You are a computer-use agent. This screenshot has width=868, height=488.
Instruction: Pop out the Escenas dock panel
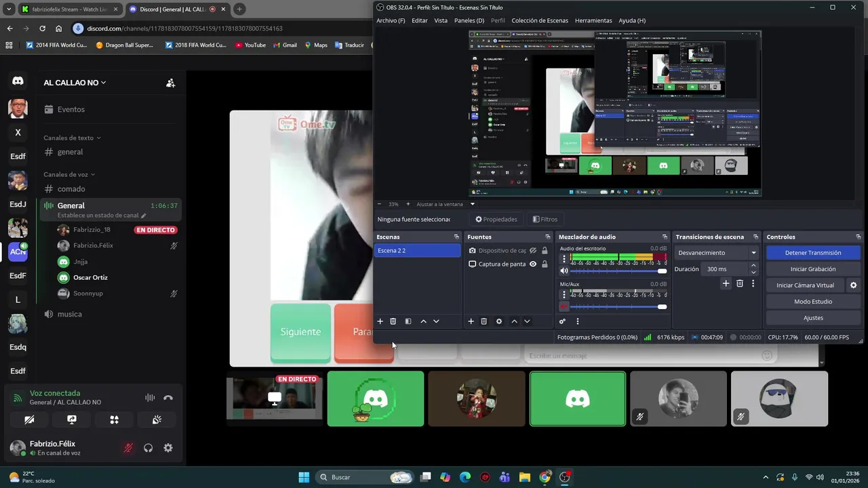tap(456, 237)
